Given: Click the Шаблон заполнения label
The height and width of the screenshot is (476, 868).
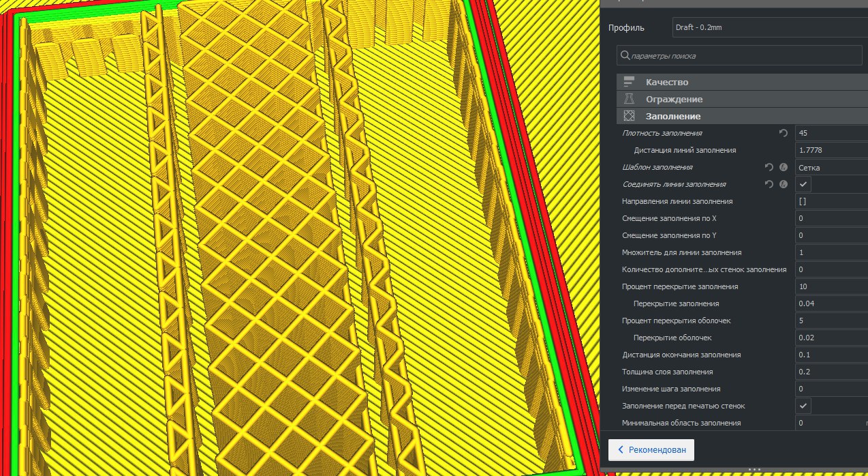Looking at the screenshot, I should [657, 167].
